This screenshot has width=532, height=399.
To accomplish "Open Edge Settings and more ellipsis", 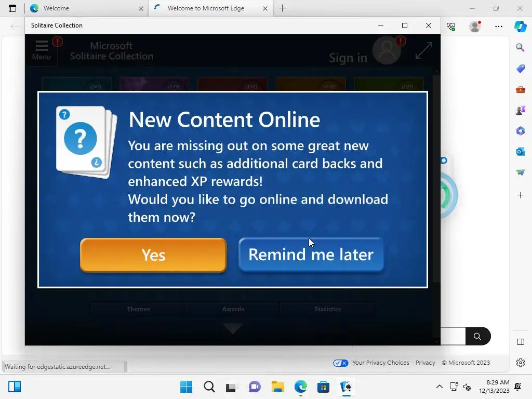I will coord(498,26).
